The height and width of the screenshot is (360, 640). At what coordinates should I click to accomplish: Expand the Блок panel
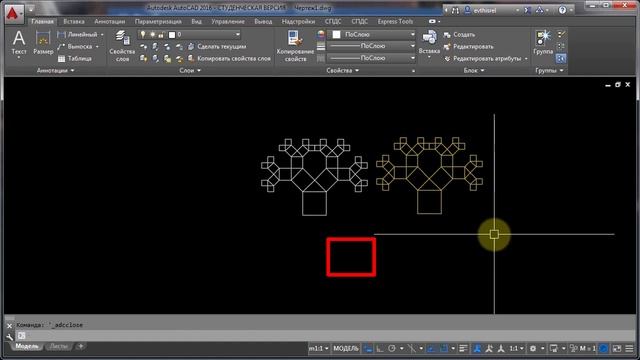tap(474, 70)
